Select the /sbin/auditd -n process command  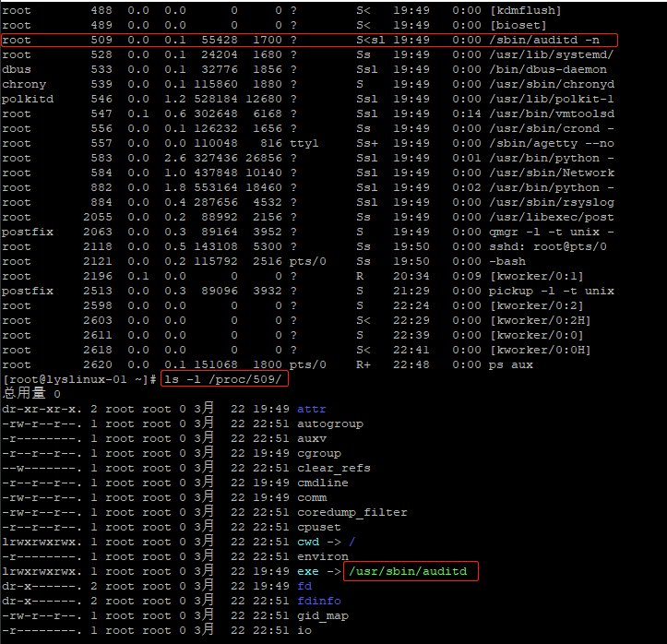[544, 40]
